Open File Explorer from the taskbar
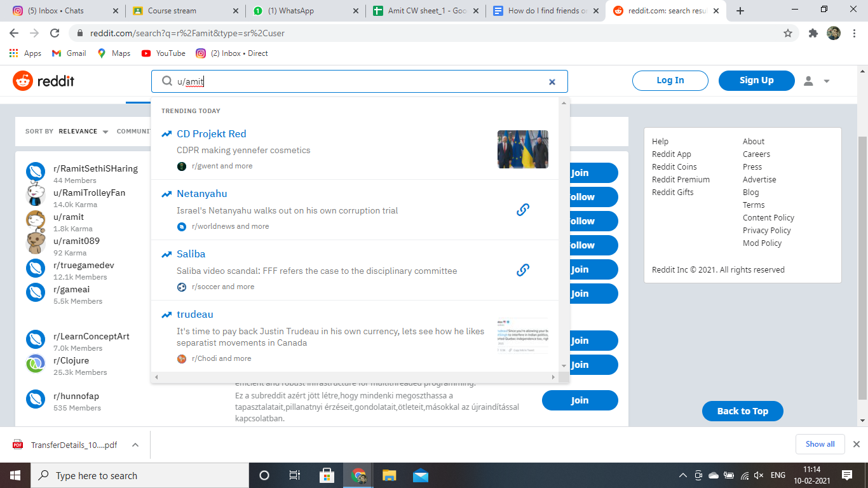The image size is (868, 488). 390,475
